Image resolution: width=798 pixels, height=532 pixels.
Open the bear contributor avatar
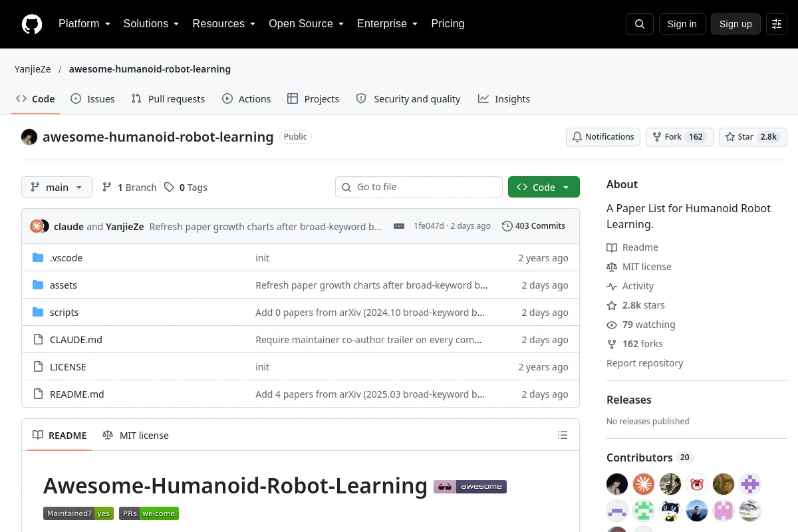(x=697, y=484)
